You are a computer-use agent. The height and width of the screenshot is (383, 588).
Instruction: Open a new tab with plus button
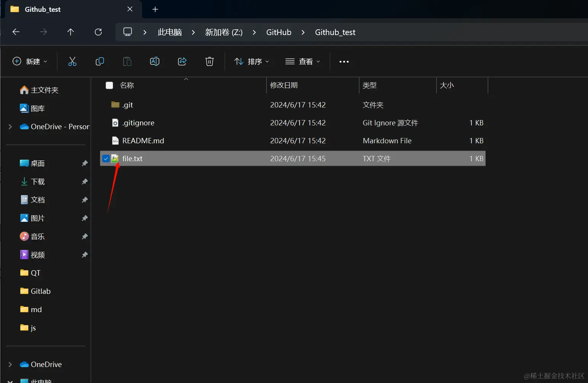(155, 9)
